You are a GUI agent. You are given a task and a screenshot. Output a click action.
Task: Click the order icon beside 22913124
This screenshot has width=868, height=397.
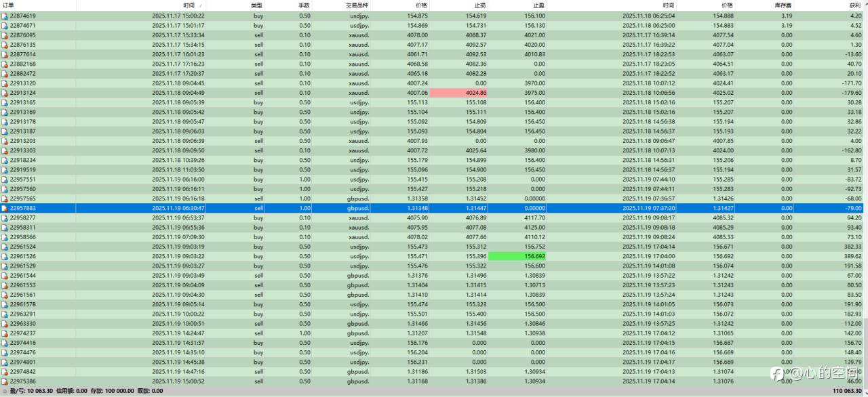[5, 93]
